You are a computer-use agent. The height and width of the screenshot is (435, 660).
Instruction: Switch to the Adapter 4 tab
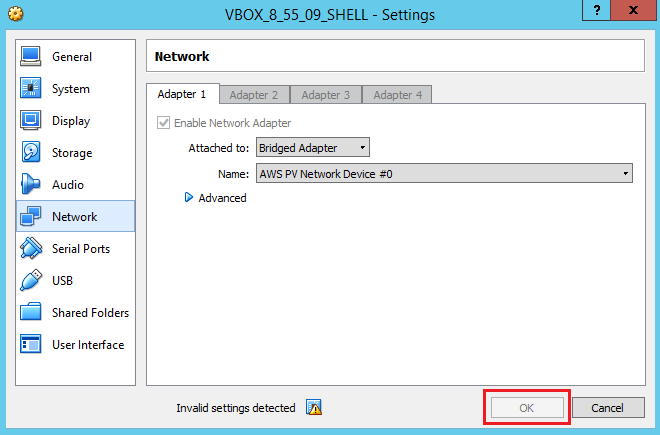[x=397, y=95]
